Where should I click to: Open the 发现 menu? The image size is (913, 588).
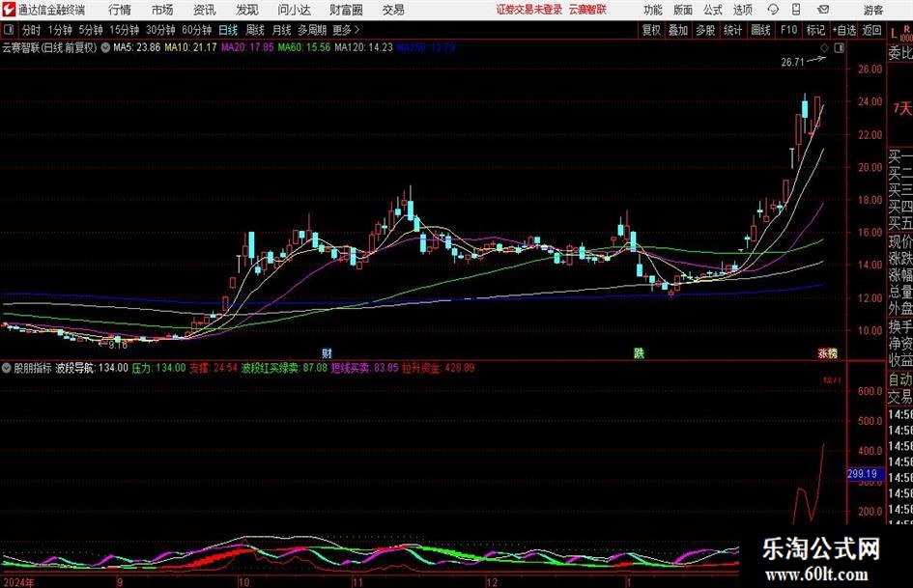point(247,10)
